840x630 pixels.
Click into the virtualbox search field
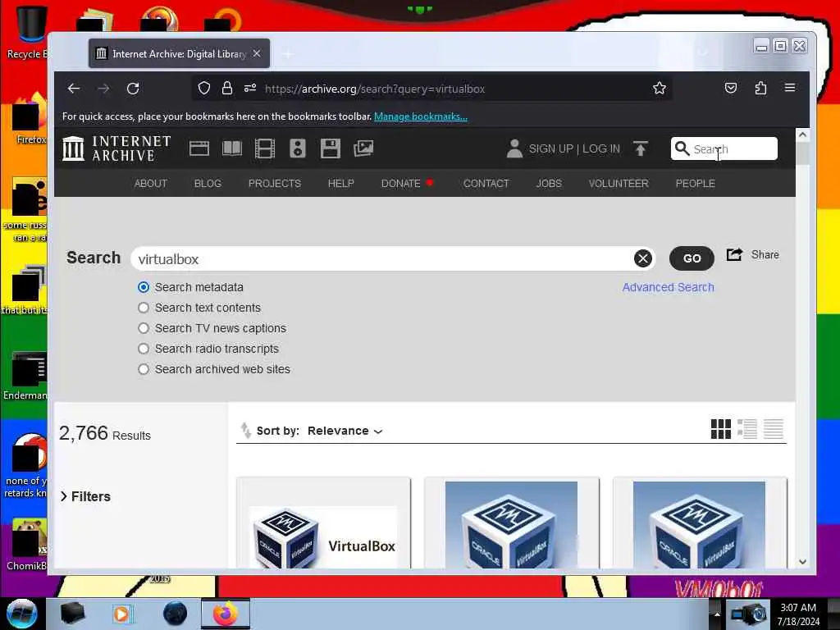pos(381,258)
